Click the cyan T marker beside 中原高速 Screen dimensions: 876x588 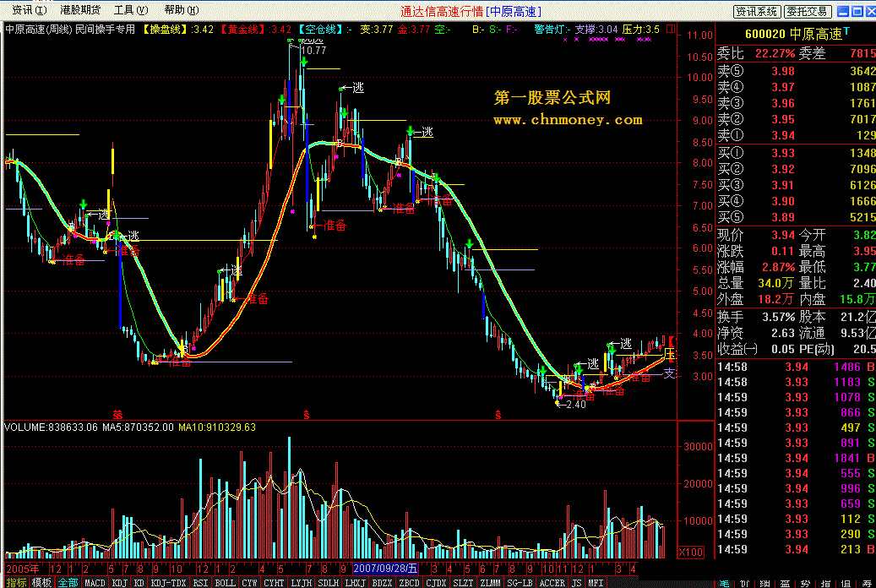point(847,30)
